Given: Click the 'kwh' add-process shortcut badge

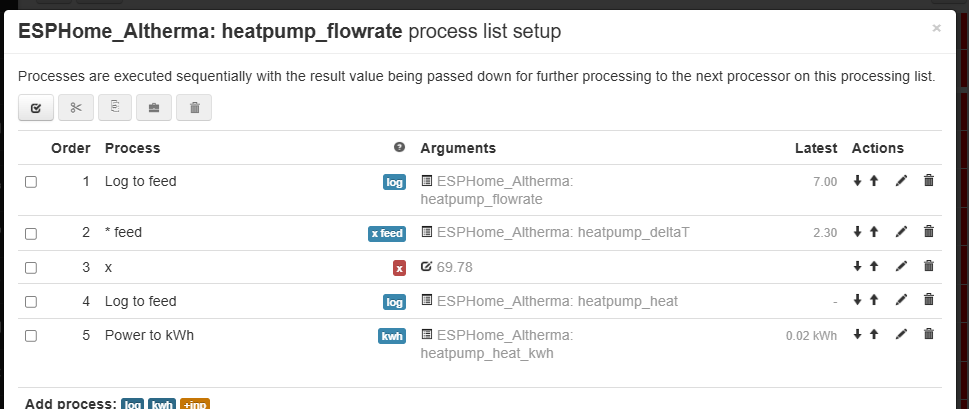Looking at the screenshot, I should pyautogui.click(x=162, y=404).
